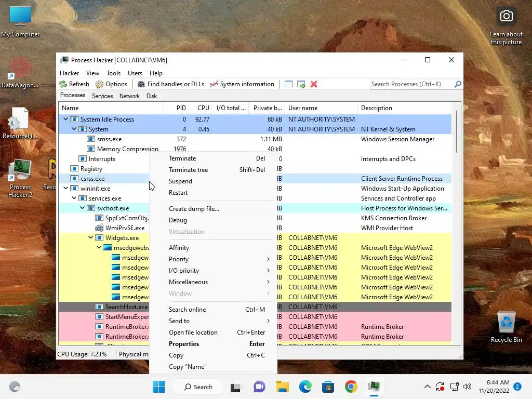532x399 pixels.
Task: Sort by the Description column header
Action: (404, 108)
